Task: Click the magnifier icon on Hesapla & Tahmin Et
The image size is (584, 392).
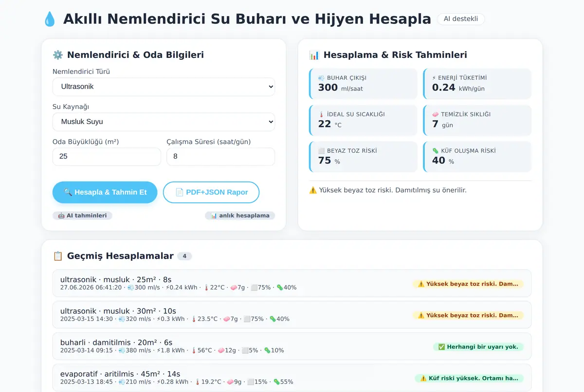Action: point(68,192)
